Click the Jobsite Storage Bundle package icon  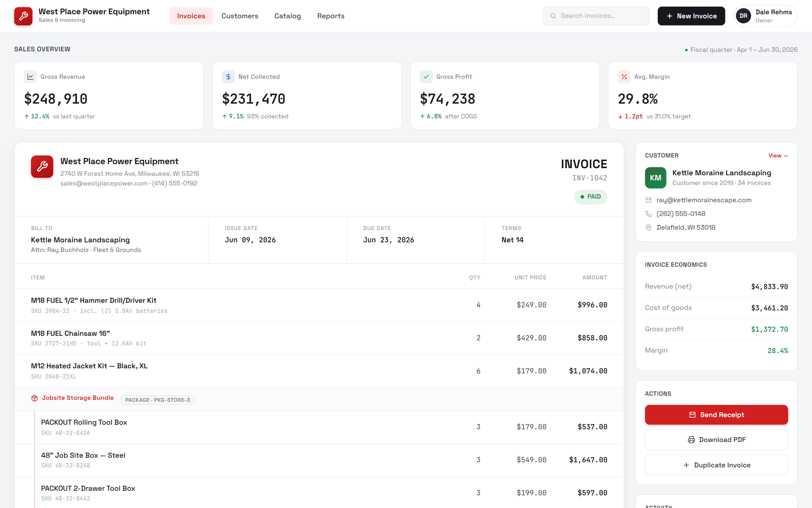click(x=34, y=398)
